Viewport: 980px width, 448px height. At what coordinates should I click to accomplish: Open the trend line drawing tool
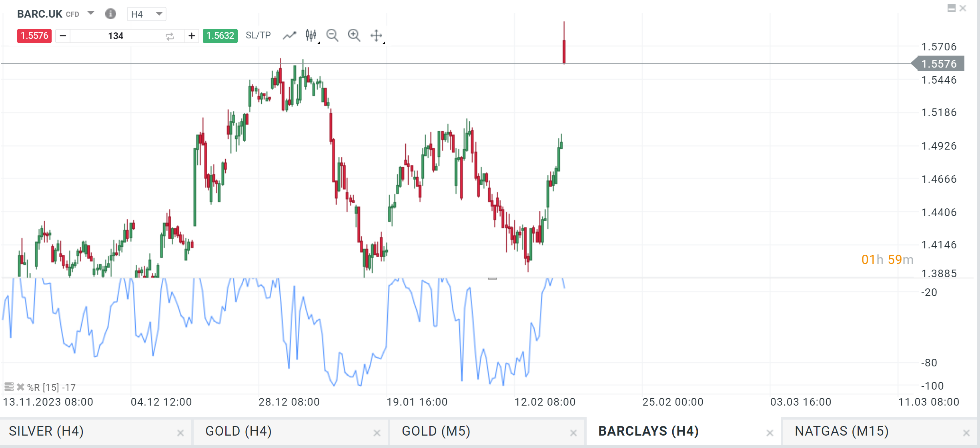coord(290,35)
